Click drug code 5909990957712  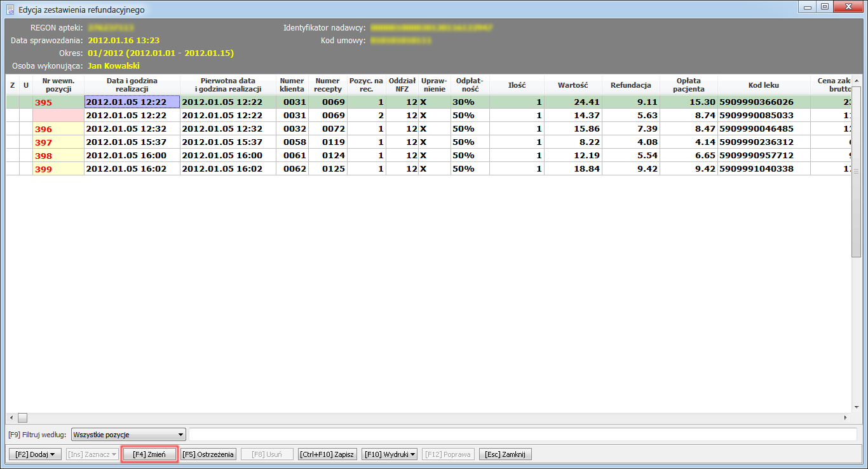[x=764, y=155]
